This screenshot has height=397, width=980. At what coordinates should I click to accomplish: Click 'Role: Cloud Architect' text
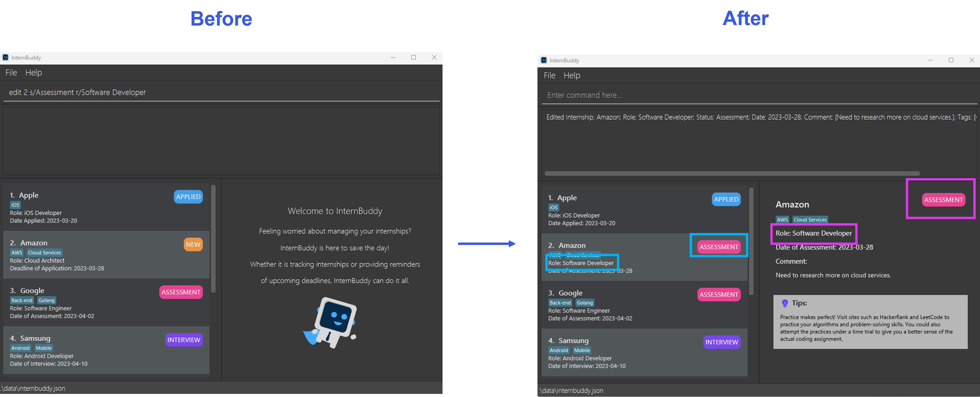coord(37,260)
